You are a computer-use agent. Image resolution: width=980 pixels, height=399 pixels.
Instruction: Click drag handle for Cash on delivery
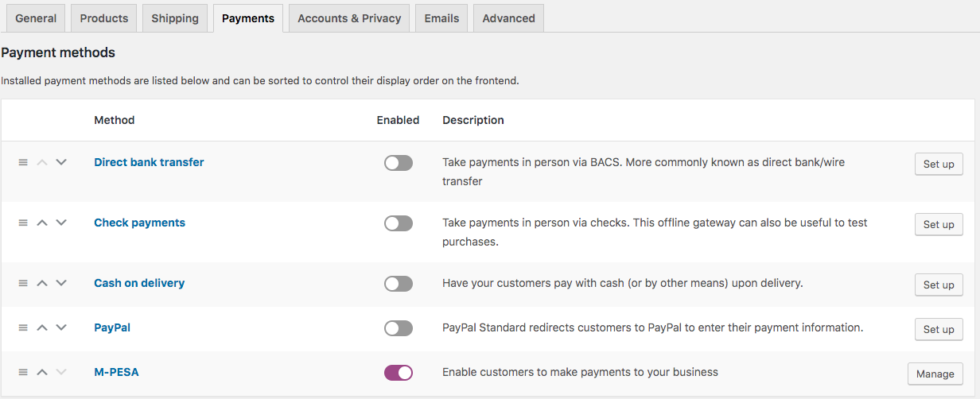point(23,283)
